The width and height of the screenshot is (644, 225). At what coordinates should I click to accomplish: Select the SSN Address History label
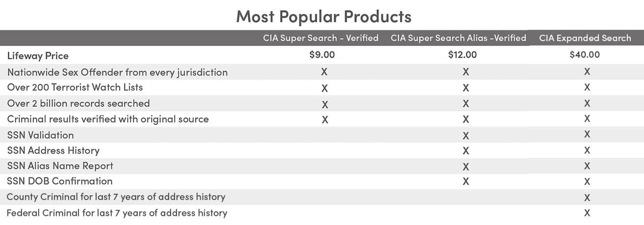point(53,150)
